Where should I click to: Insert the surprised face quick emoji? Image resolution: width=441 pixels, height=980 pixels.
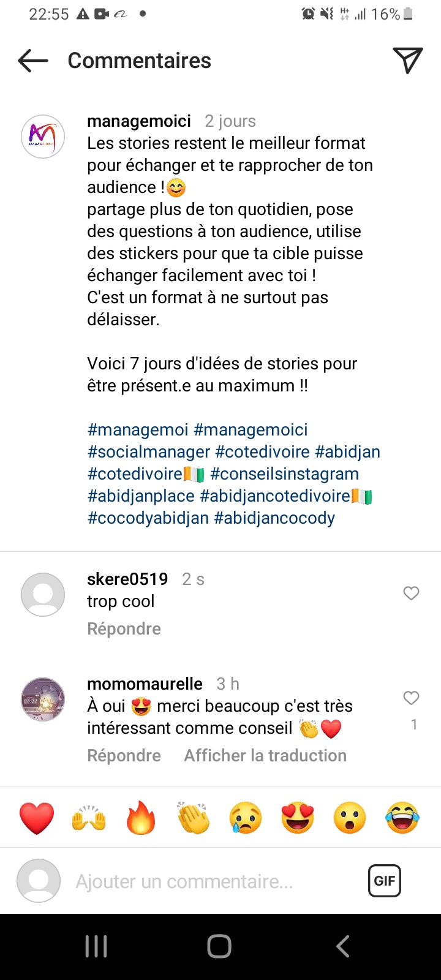[350, 818]
